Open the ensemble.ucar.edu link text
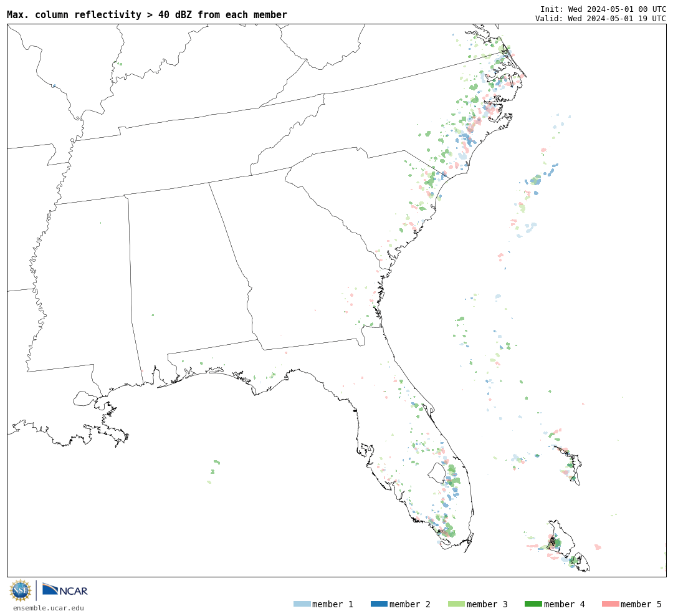The image size is (673, 616). [49, 608]
